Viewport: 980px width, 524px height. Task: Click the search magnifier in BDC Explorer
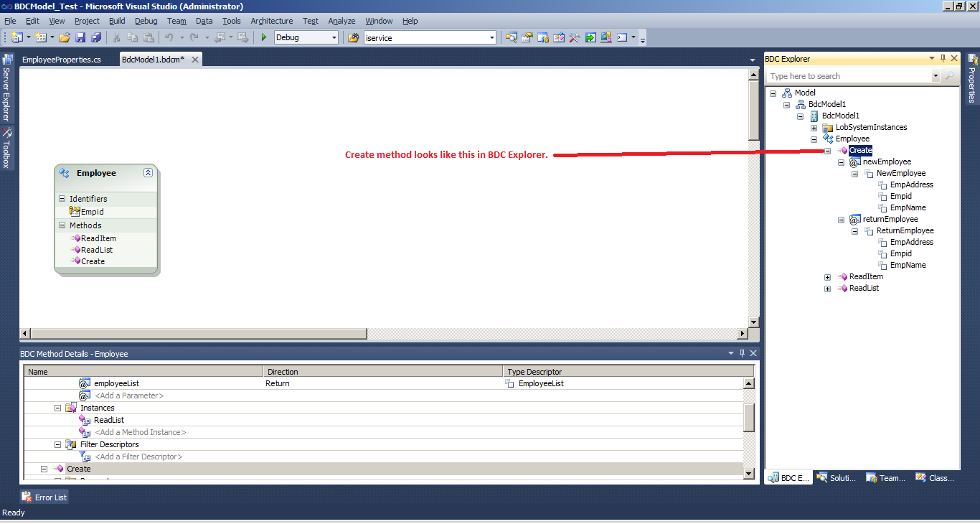click(x=949, y=76)
